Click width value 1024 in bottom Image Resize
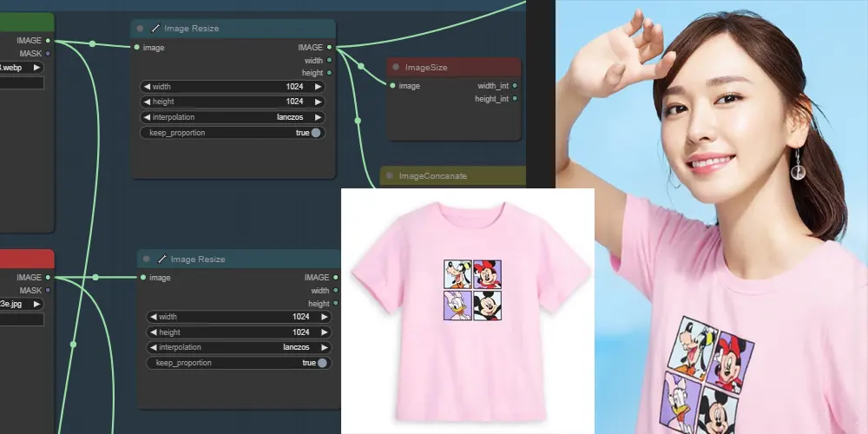Image resolution: width=868 pixels, height=434 pixels. click(x=301, y=317)
